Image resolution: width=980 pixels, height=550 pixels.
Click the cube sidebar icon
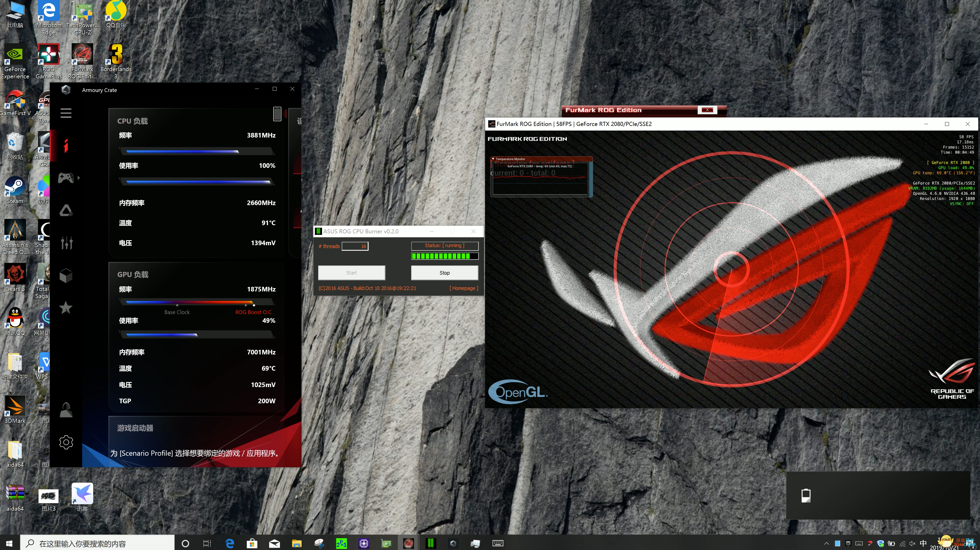pyautogui.click(x=66, y=276)
